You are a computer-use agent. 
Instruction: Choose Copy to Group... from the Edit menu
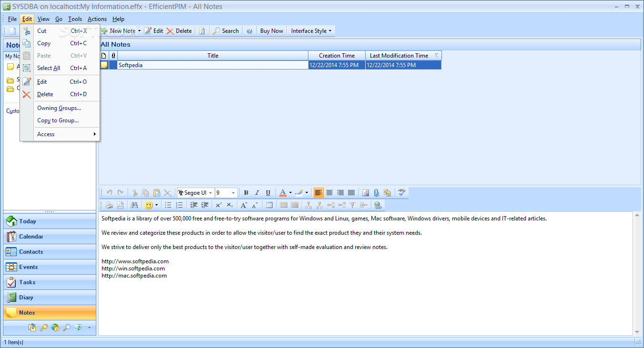pyautogui.click(x=60, y=120)
